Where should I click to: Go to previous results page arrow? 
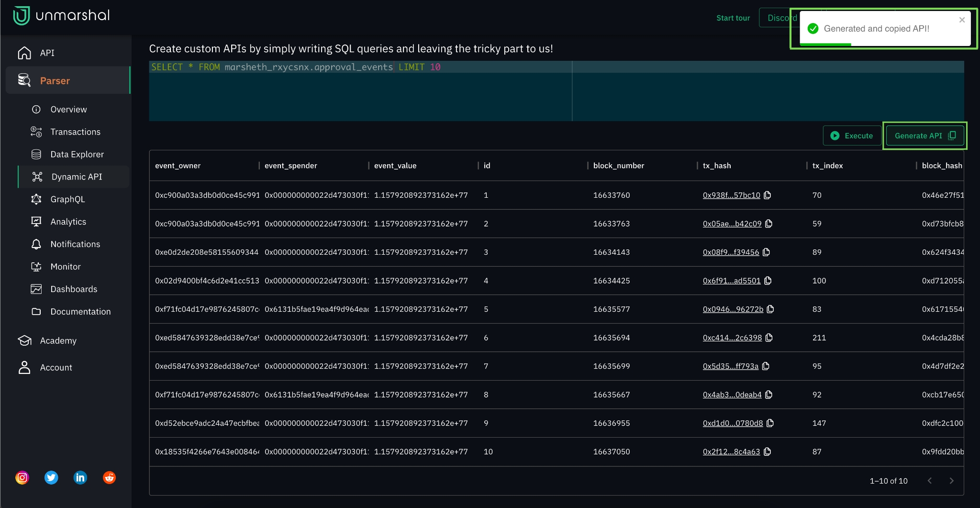[x=930, y=481]
